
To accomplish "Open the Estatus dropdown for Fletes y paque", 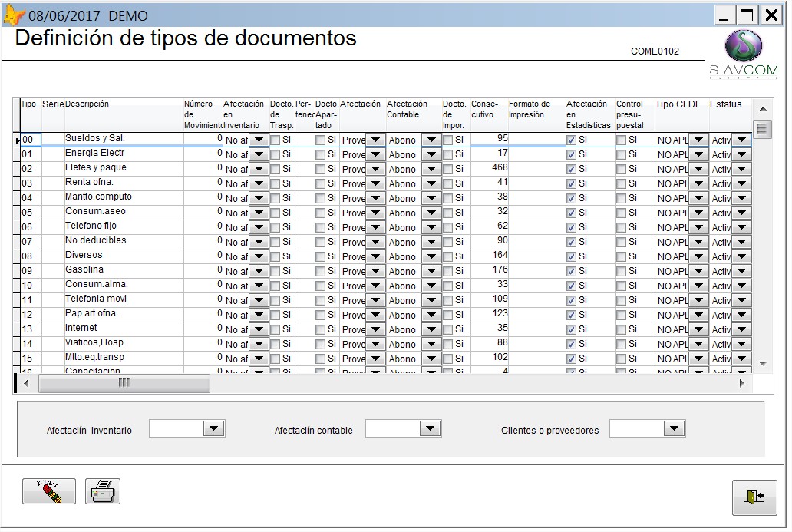I will [743, 168].
